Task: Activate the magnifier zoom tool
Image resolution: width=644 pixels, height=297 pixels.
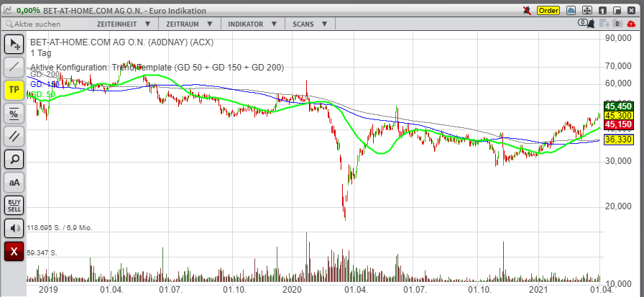Action: (x=14, y=159)
